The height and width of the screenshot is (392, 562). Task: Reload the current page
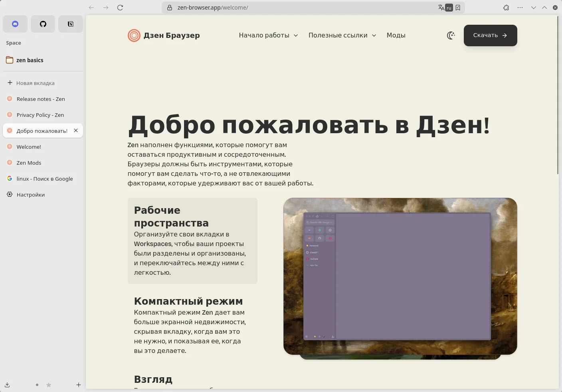point(120,8)
